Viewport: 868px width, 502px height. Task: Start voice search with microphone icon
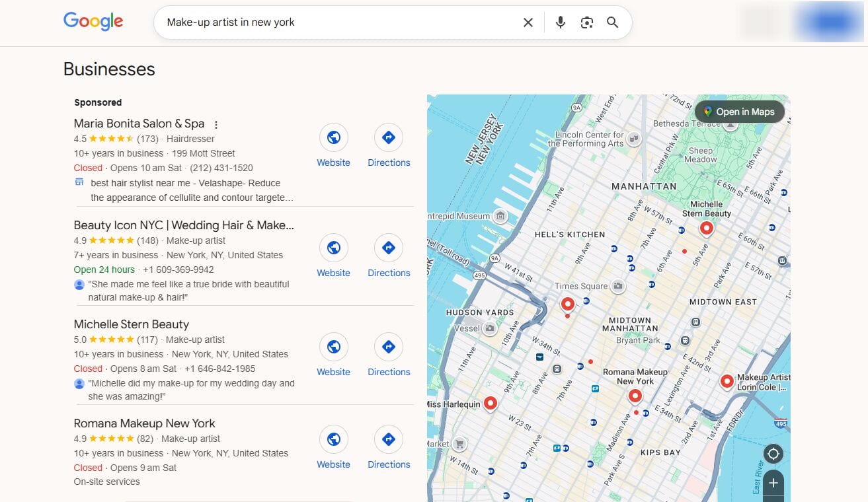tap(560, 22)
